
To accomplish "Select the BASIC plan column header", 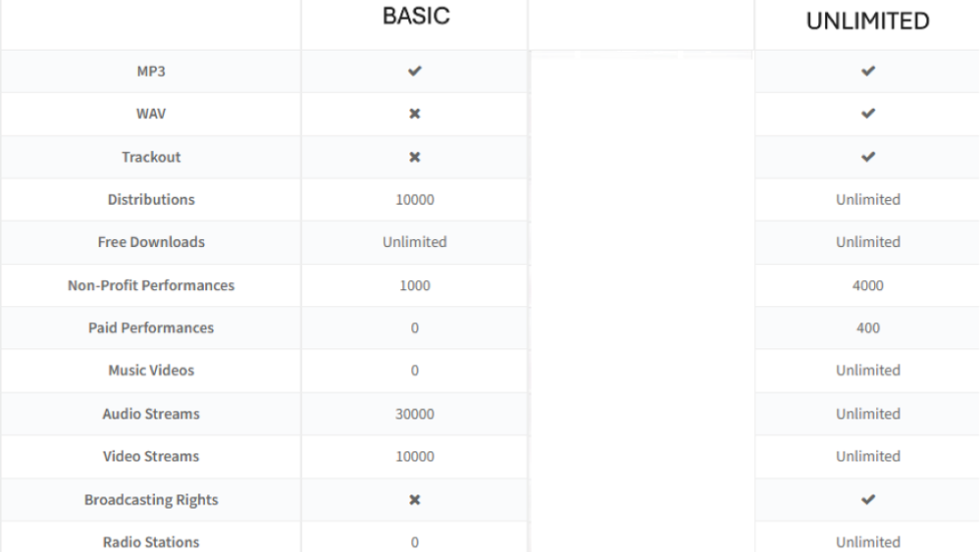I will (x=416, y=18).
